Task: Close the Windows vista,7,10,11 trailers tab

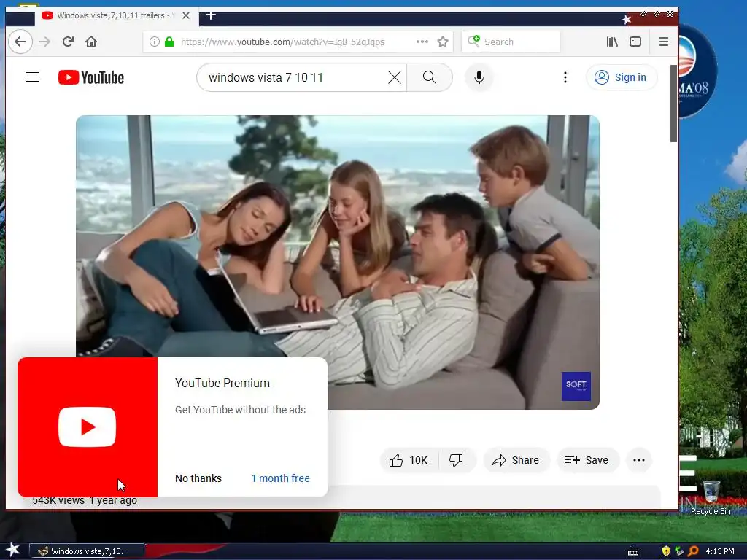Action: point(186,15)
